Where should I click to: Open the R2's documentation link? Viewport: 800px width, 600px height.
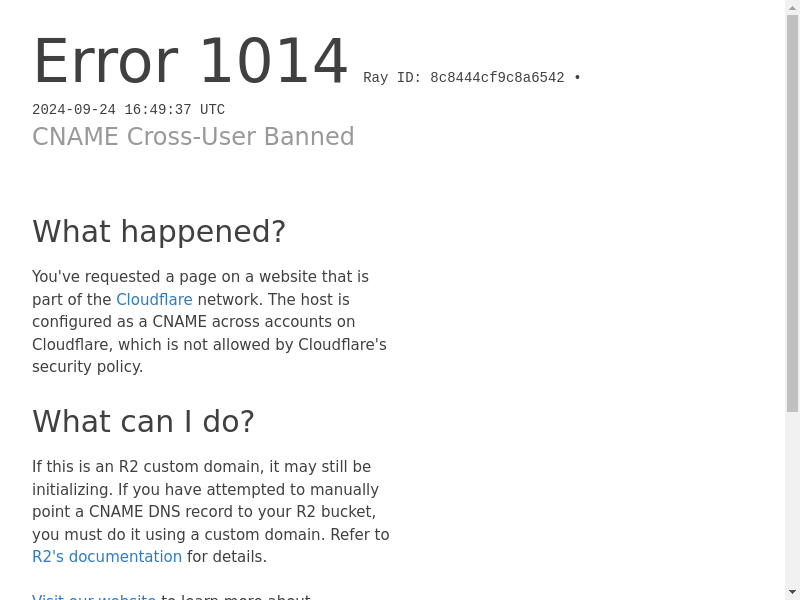pos(107,557)
